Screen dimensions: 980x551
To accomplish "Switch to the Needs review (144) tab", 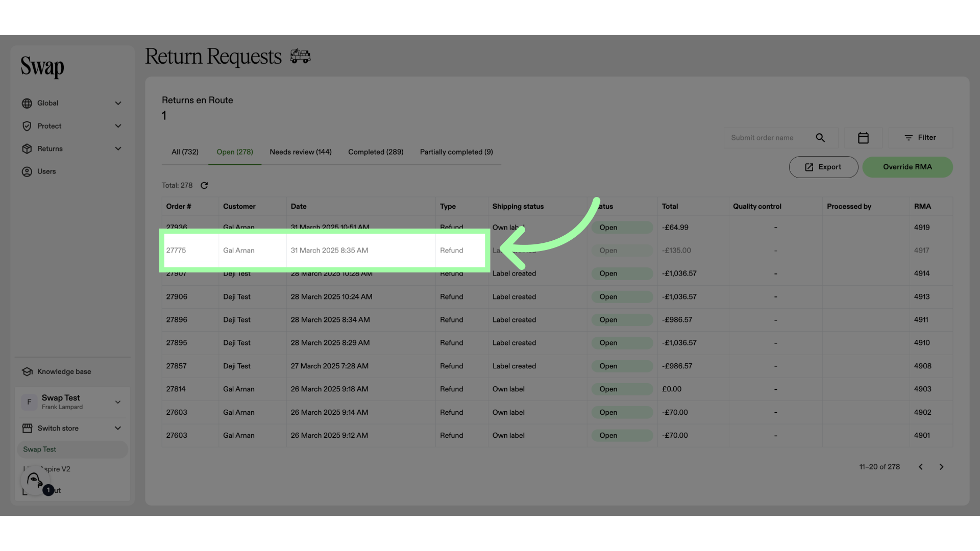I will [x=301, y=152].
